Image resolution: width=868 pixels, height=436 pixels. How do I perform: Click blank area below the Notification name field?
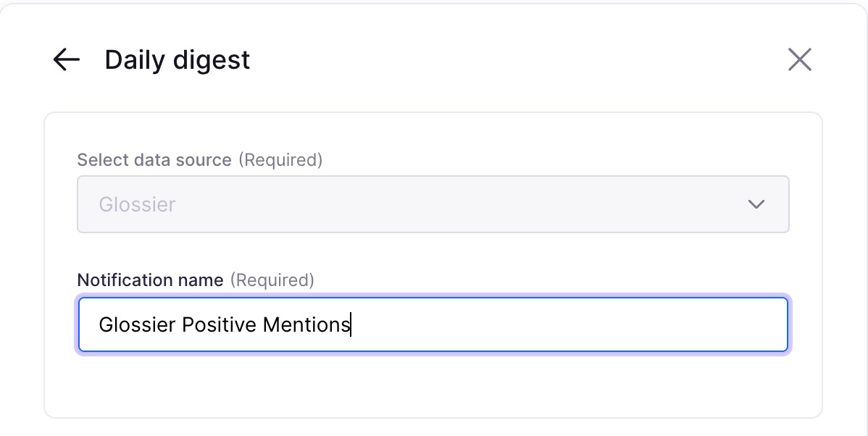[x=433, y=384]
